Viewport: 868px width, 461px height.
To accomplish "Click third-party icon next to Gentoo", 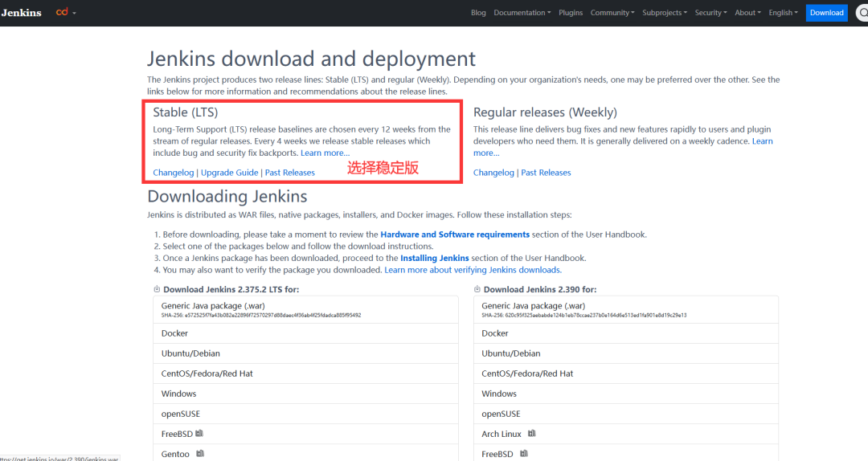I will coord(200,453).
